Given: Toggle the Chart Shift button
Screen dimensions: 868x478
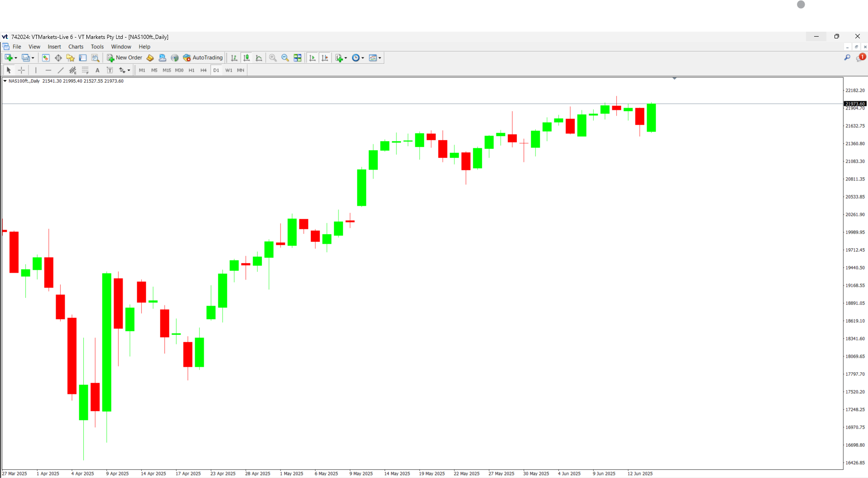Looking at the screenshot, I should coord(325,58).
